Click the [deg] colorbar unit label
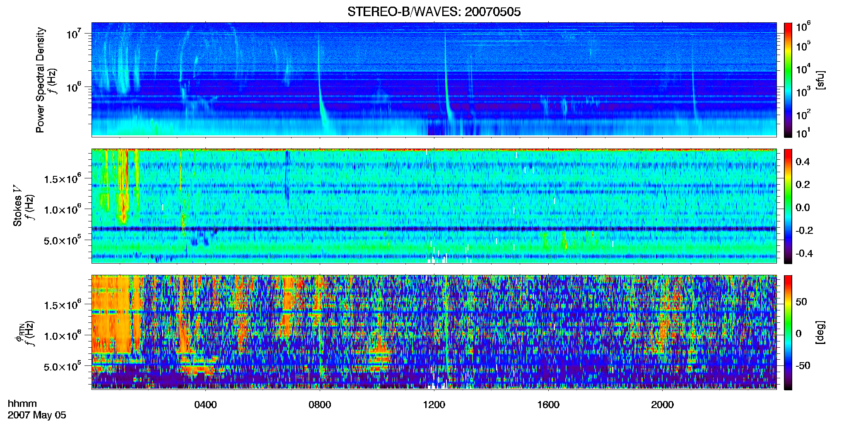 pyautogui.click(x=820, y=332)
